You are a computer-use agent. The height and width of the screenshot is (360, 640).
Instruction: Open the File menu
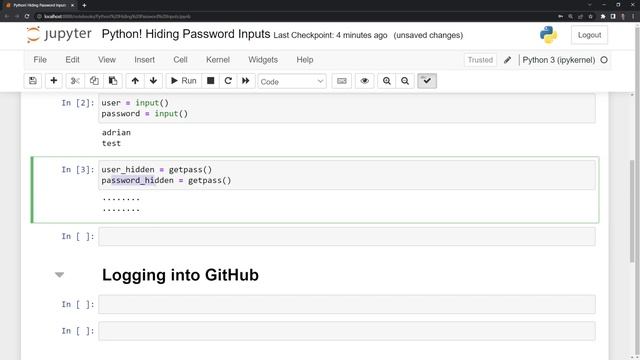(x=40, y=60)
